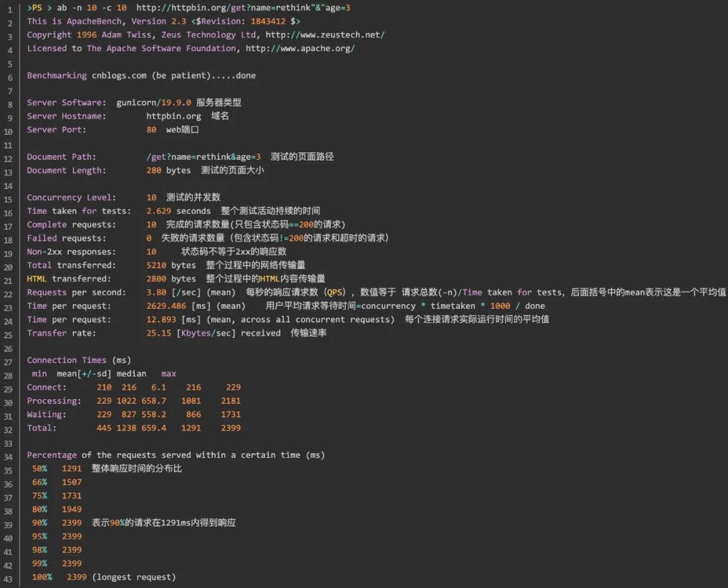This screenshot has height=588, width=728.
Task: Select the Server Hostname value httpbin.org
Action: tap(174, 115)
